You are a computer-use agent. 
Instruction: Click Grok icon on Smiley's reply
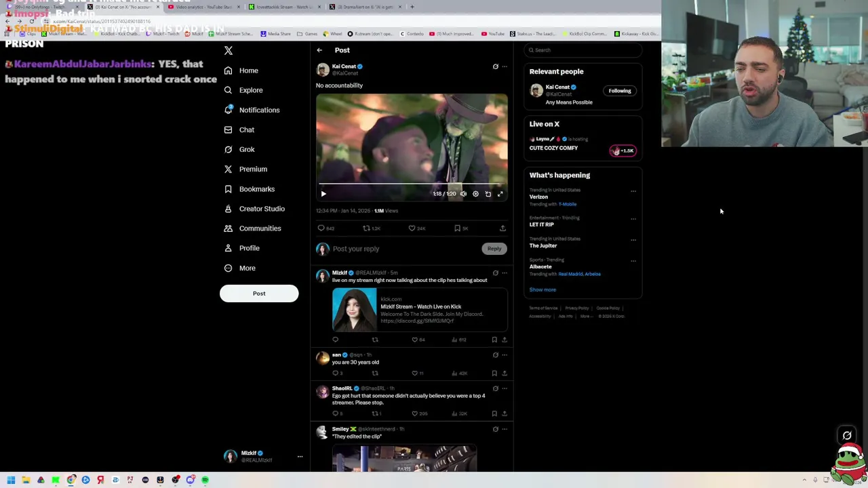coord(495,429)
